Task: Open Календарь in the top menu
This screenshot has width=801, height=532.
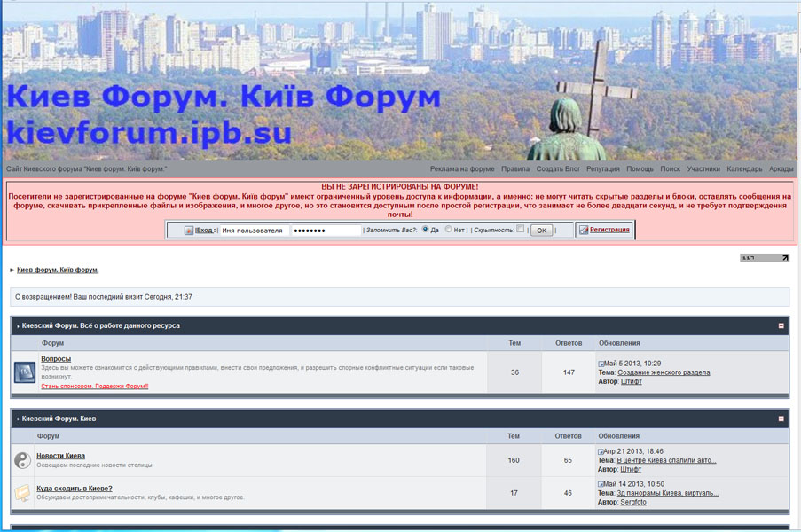Action: pos(743,168)
